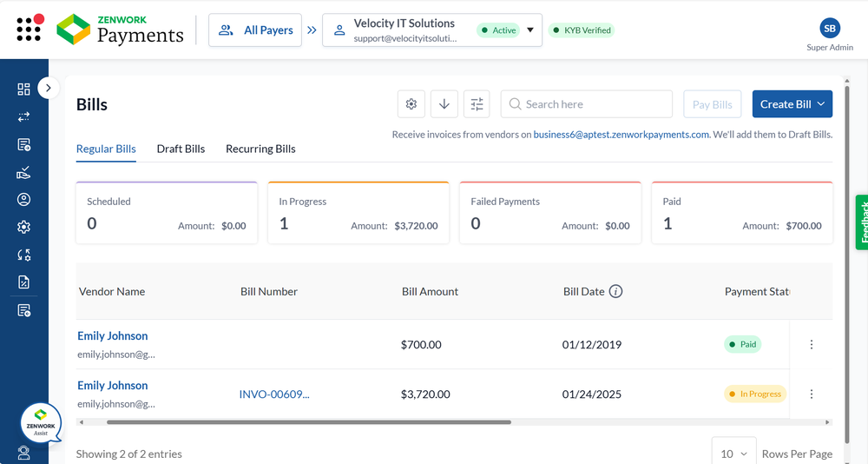Click the dashboard icon in sidebar
868x464 pixels.
click(x=23, y=89)
